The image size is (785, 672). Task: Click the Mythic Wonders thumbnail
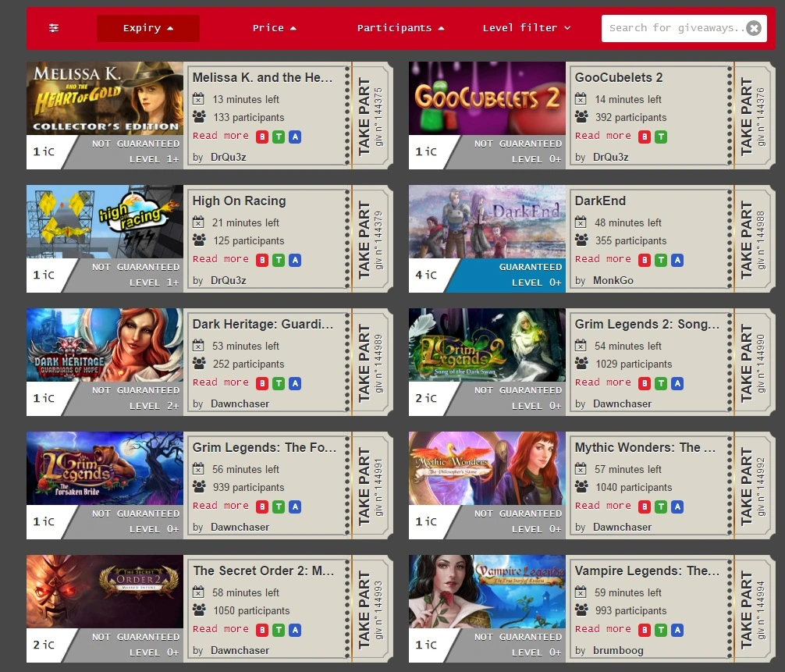point(487,468)
